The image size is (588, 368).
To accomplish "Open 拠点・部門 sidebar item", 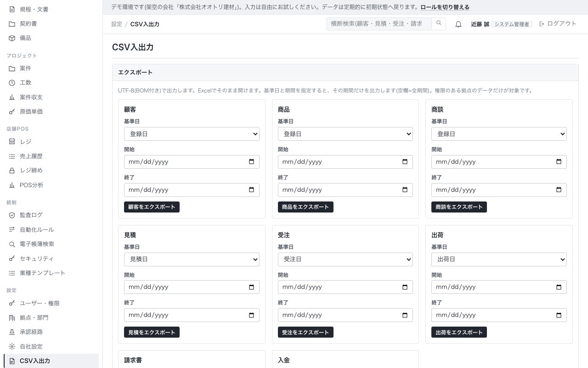I will tap(51, 317).
